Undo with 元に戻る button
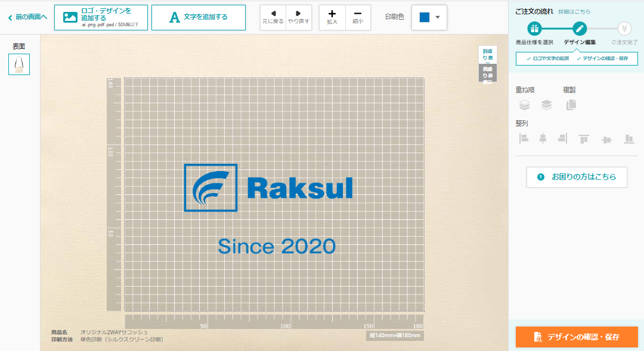644x351 pixels. pos(273,18)
